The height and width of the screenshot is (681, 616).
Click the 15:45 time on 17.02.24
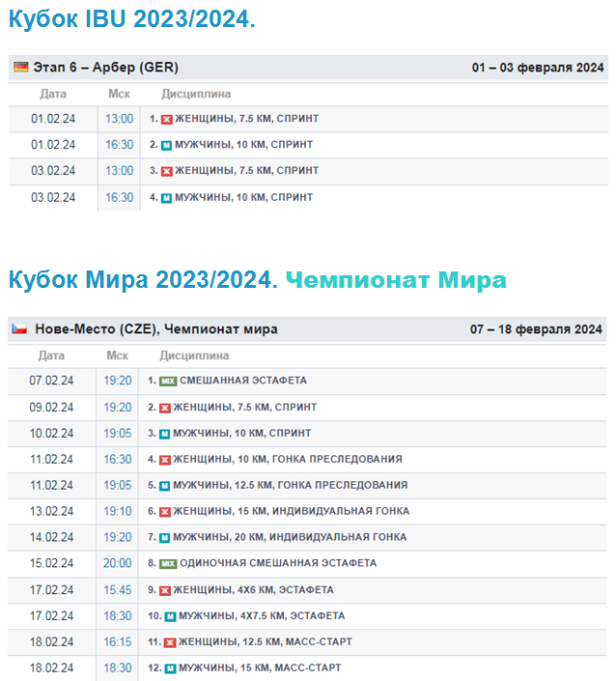tap(118, 590)
